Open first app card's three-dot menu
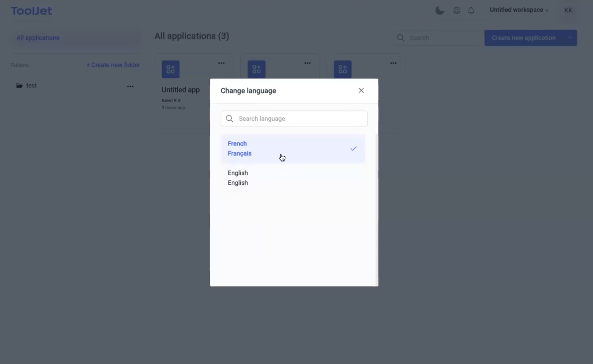This screenshot has height=364, width=593. click(221, 63)
